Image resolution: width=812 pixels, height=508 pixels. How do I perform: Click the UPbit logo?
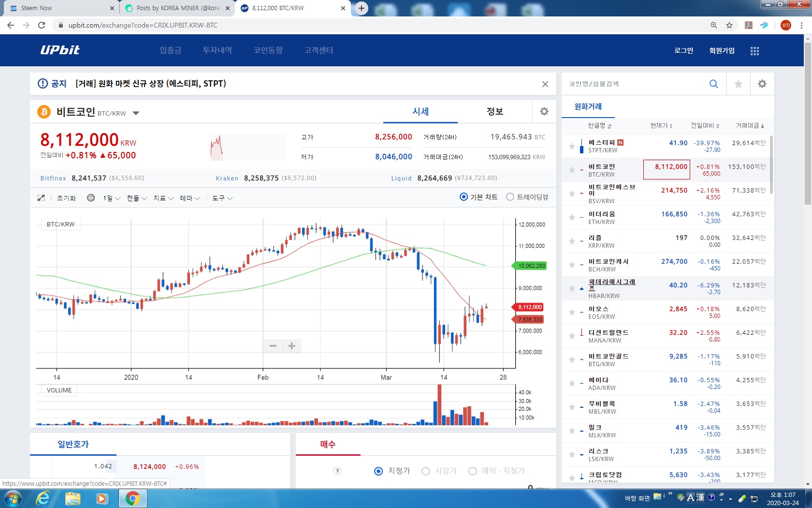click(x=60, y=50)
